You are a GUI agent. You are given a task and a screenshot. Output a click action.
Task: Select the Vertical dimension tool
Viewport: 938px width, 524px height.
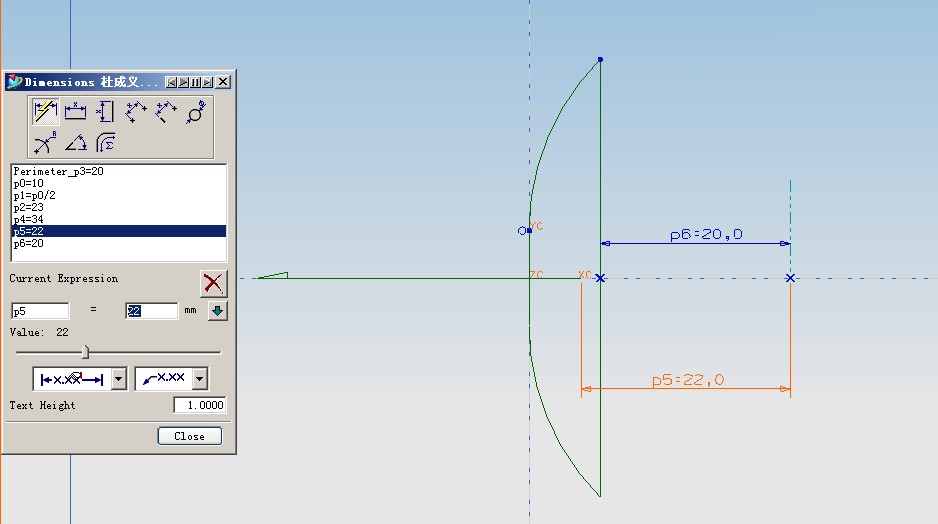pos(106,112)
